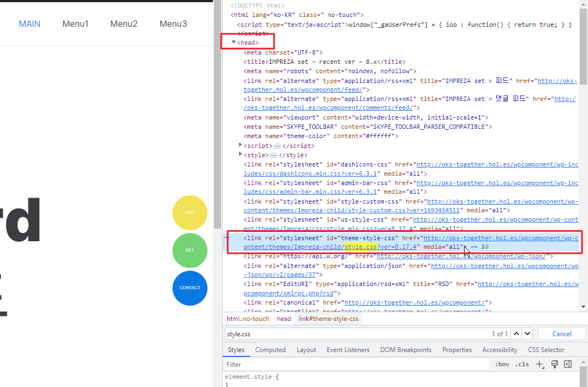The height and width of the screenshot is (387, 588).
Task: Toggle the :hov element state panel
Action: pos(502,364)
